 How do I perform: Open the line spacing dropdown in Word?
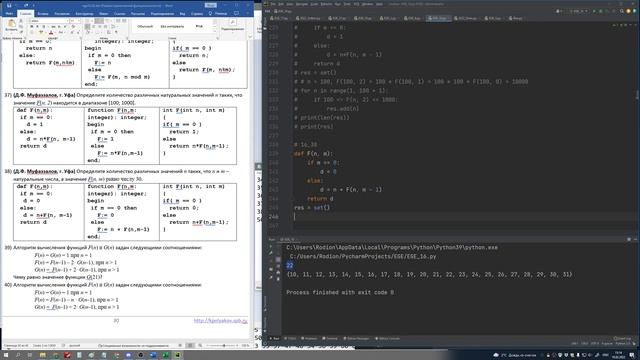tap(114, 26)
